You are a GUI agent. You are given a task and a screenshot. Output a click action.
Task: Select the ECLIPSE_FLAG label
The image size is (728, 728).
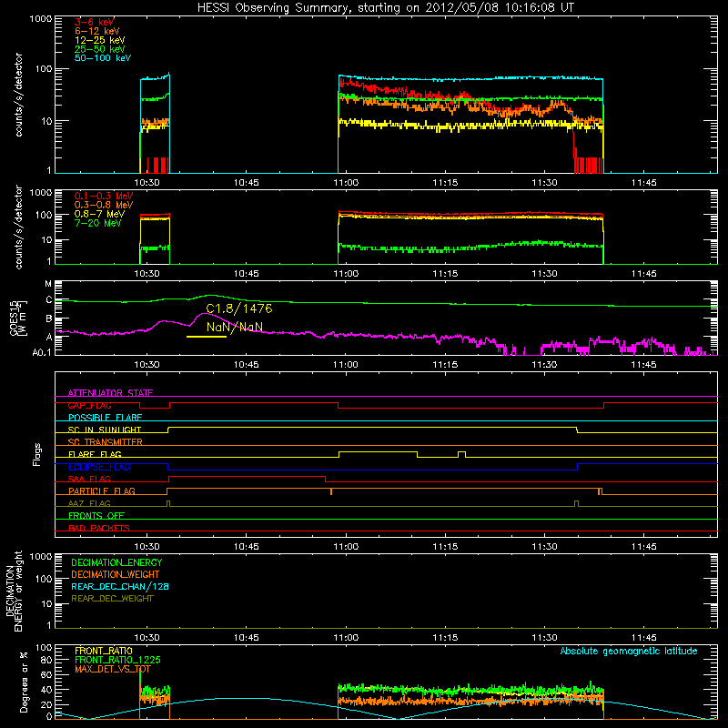pyautogui.click(x=99, y=467)
